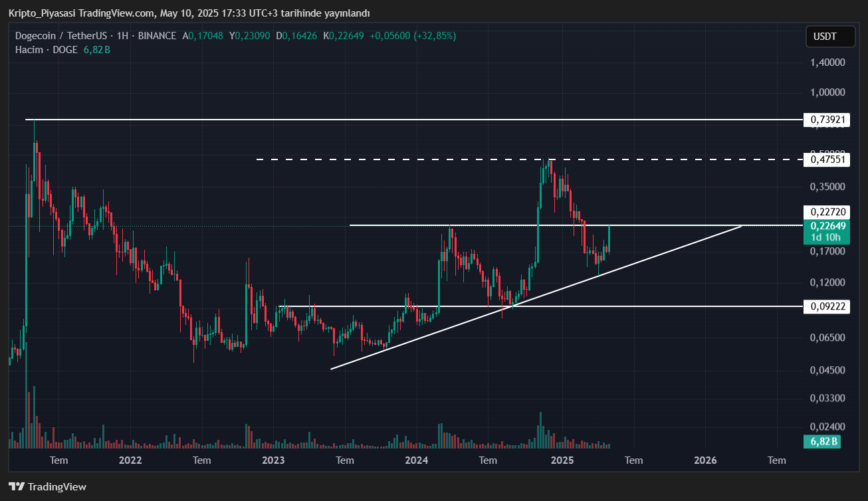868x501 pixels.
Task: Click the 2025 label on time axis
Action: coord(562,460)
